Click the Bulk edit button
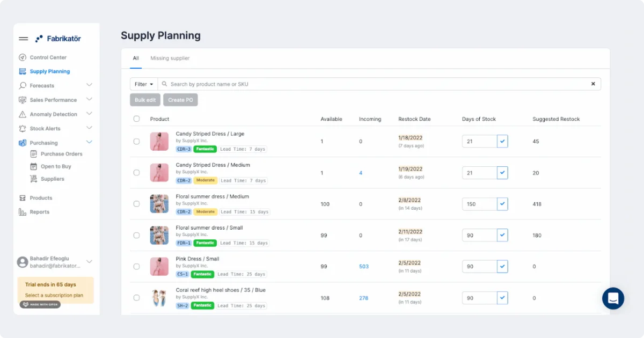 pyautogui.click(x=145, y=100)
